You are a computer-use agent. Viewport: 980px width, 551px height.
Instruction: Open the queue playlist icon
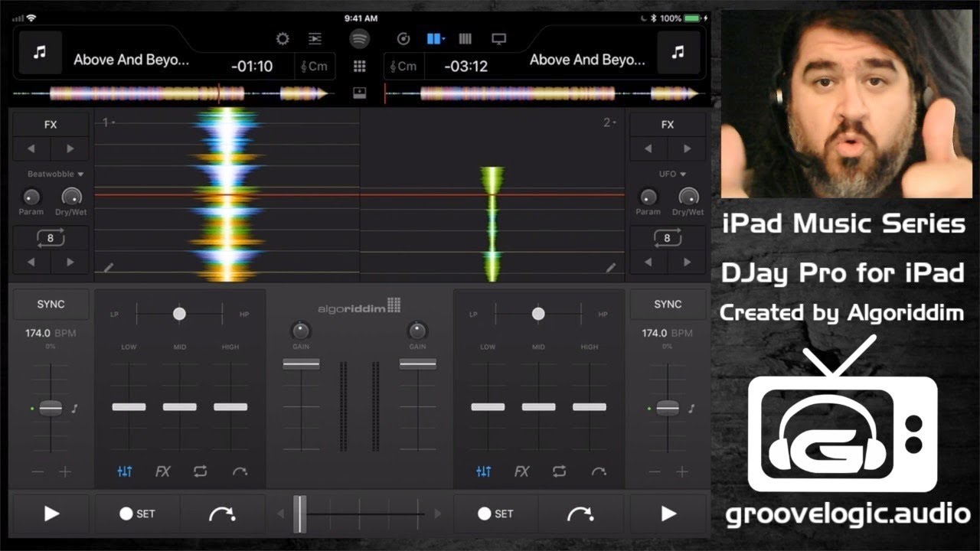pos(315,39)
